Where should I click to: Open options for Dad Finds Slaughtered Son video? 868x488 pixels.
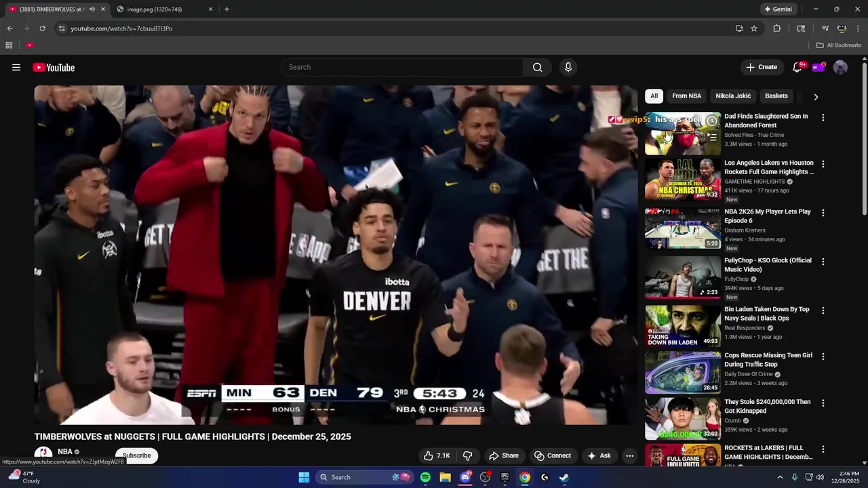coord(823,117)
